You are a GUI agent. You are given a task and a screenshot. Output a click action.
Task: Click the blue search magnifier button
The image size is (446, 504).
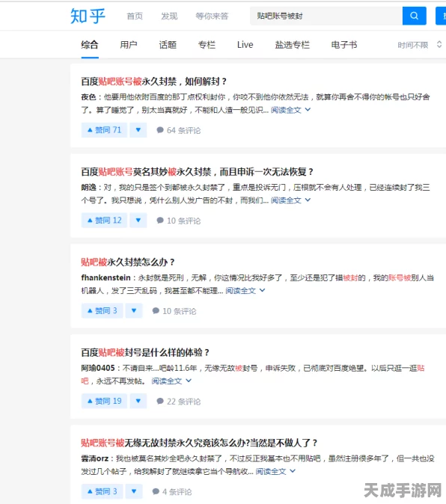414,16
